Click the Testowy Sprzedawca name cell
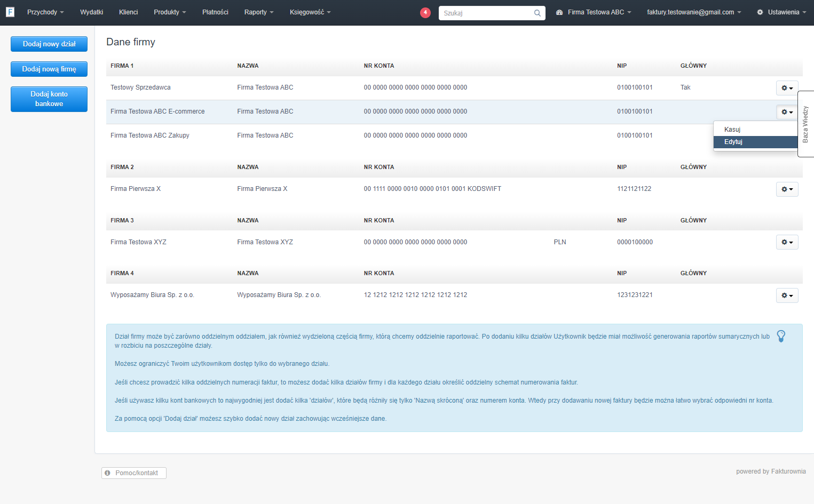The image size is (814, 504). [140, 87]
